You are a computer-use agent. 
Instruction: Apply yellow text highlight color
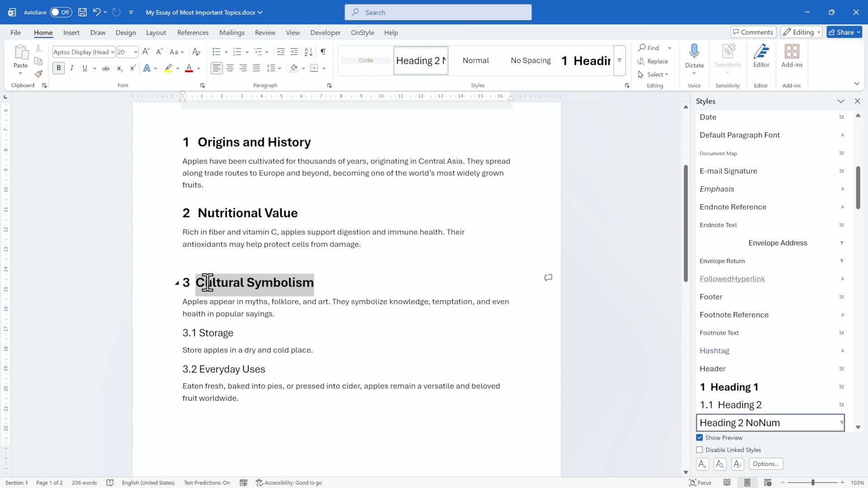(x=168, y=68)
